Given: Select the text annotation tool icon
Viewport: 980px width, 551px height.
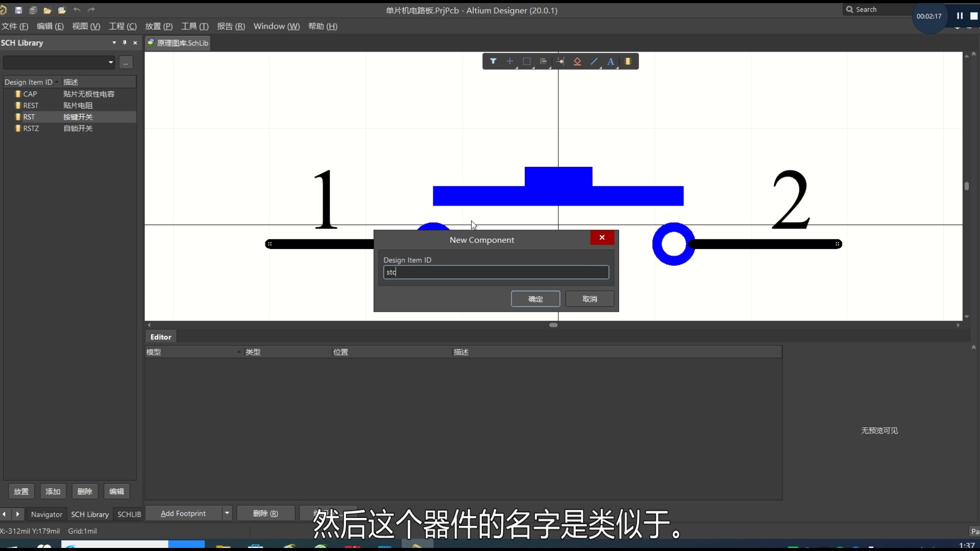Looking at the screenshot, I should 610,61.
